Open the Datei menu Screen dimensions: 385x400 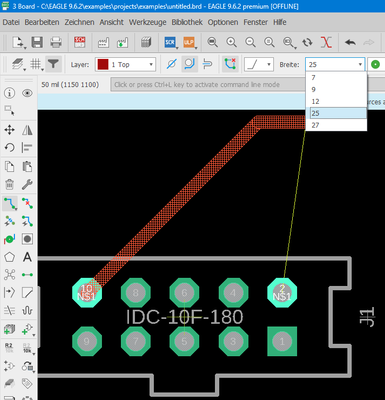point(11,22)
